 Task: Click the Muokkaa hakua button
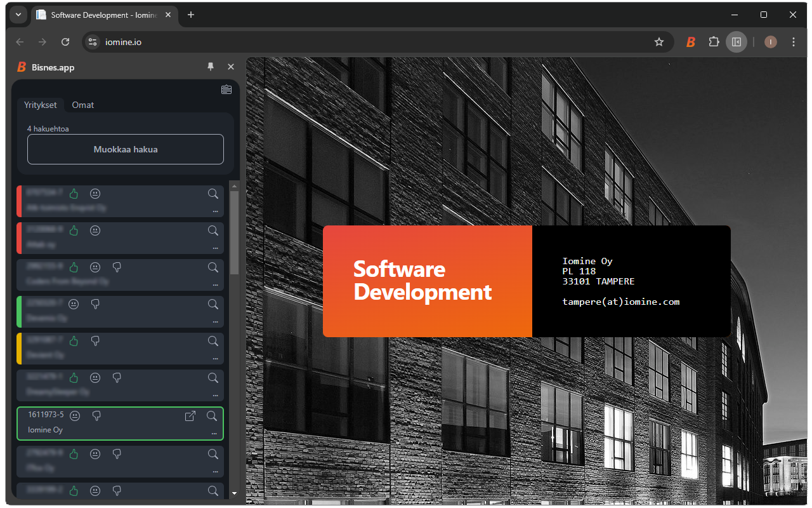click(126, 149)
